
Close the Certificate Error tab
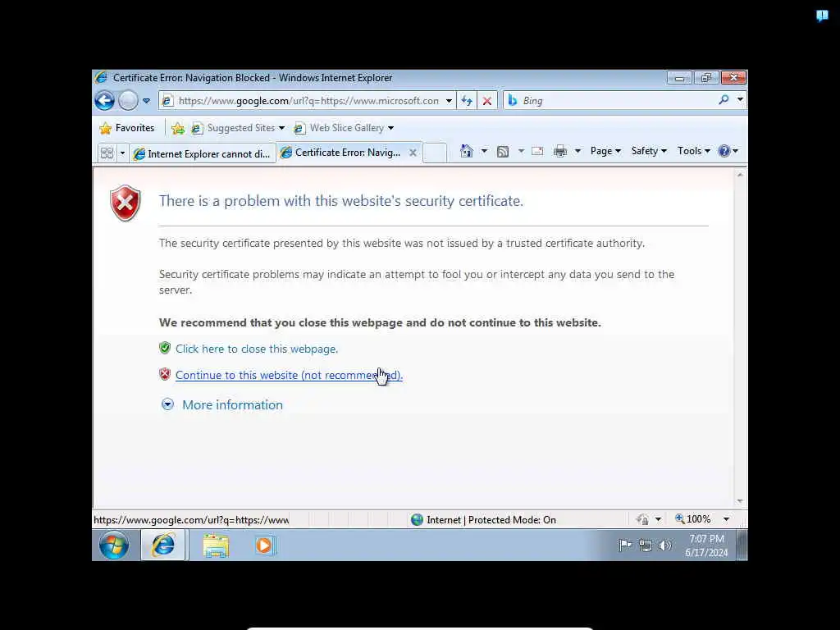pos(413,153)
